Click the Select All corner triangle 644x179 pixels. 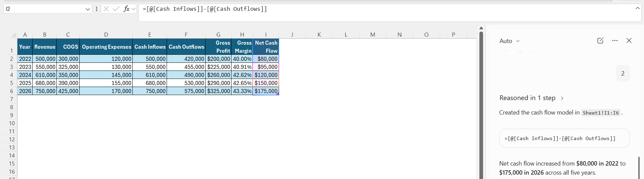click(x=13, y=35)
